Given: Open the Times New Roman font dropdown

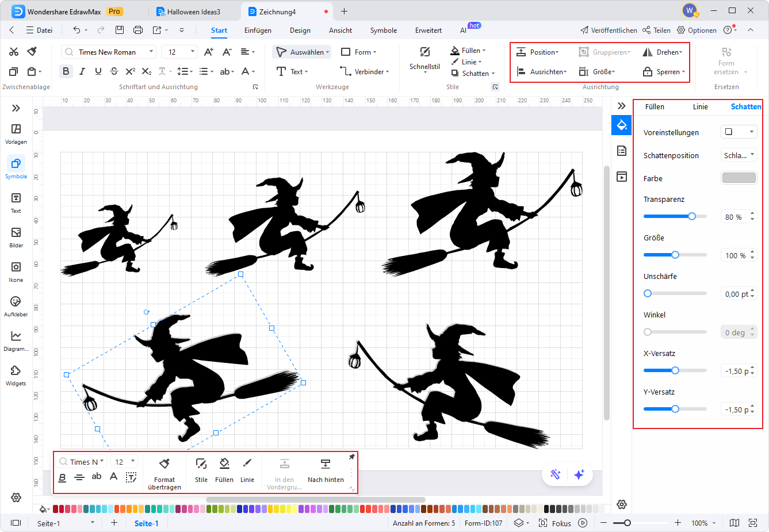Looking at the screenshot, I should (x=108, y=51).
